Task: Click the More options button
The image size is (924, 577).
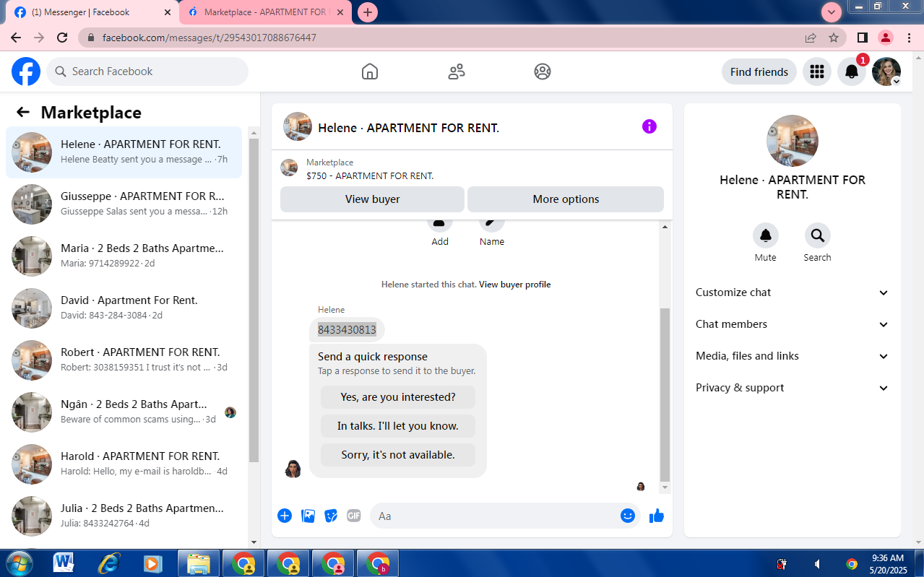Action: click(x=566, y=199)
